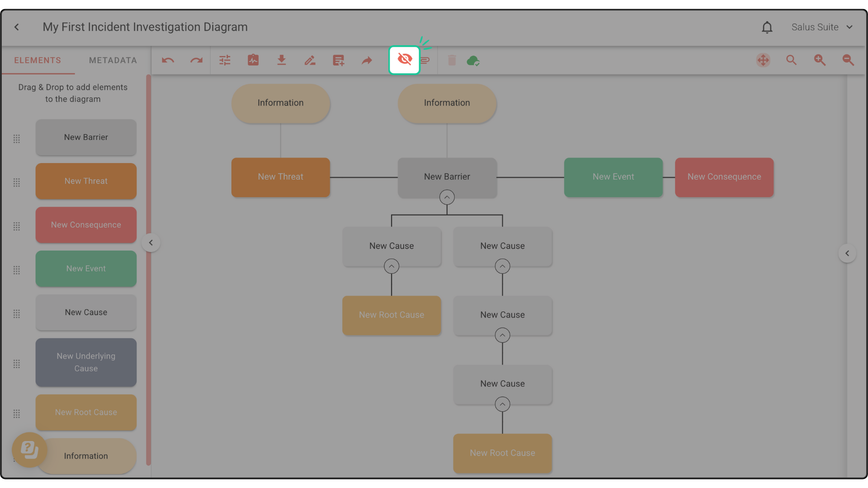Select the New Event node in diagram

click(613, 177)
